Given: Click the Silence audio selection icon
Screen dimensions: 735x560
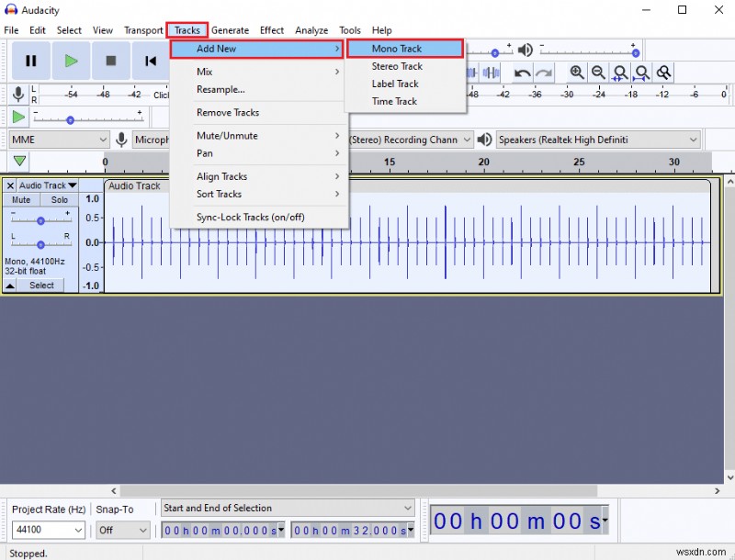Looking at the screenshot, I should pos(491,73).
